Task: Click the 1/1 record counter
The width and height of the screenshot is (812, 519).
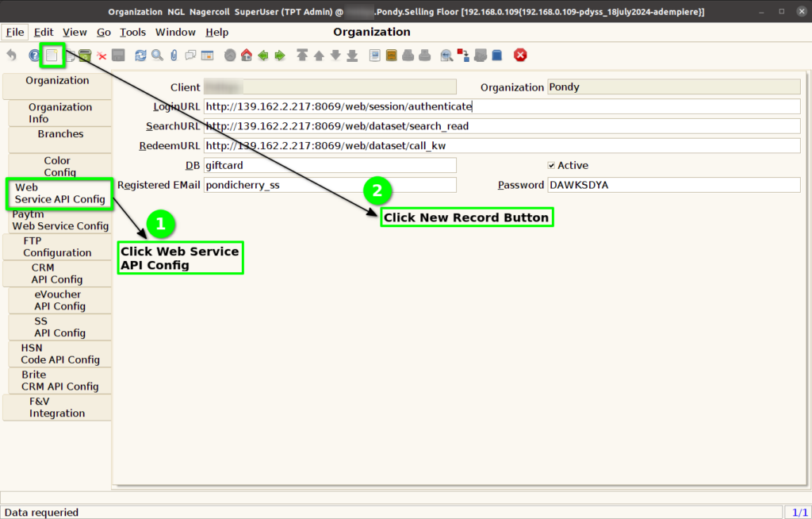Action: tap(799, 513)
